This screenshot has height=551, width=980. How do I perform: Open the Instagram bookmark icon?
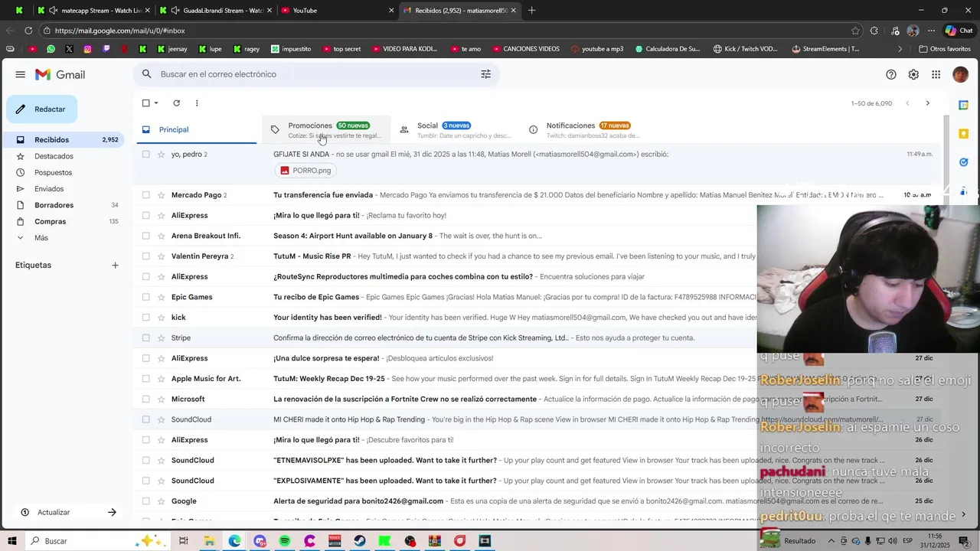87,49
